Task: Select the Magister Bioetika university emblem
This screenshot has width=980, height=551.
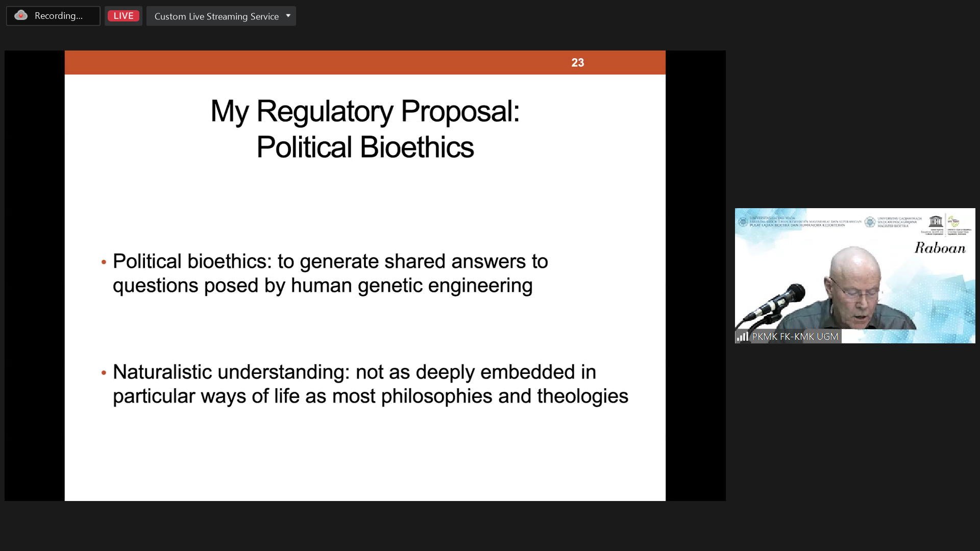Action: (871, 221)
